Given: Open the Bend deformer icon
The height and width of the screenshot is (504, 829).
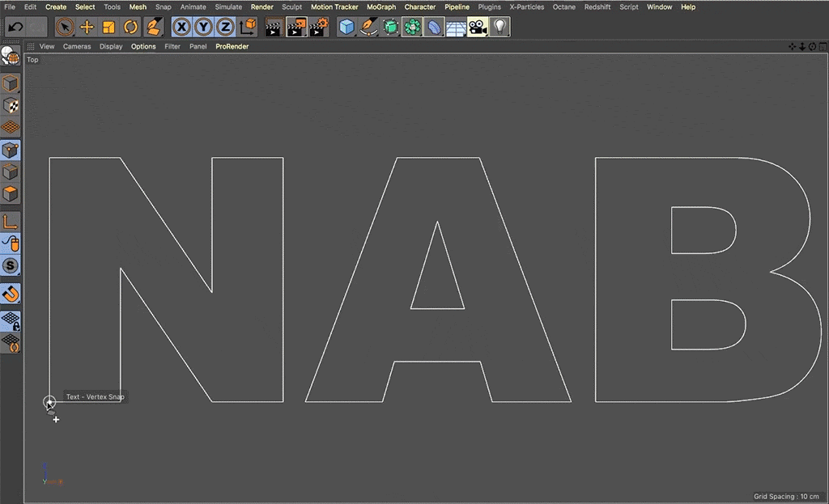Looking at the screenshot, I should click(434, 27).
